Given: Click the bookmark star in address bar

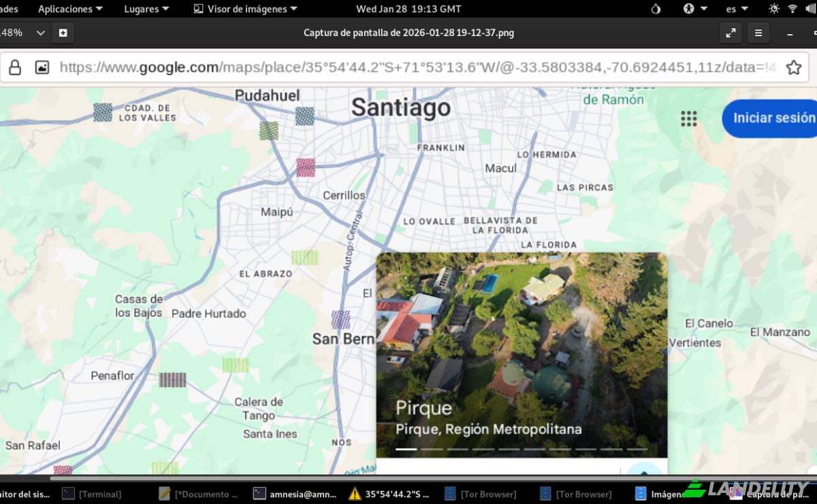Looking at the screenshot, I should point(793,67).
